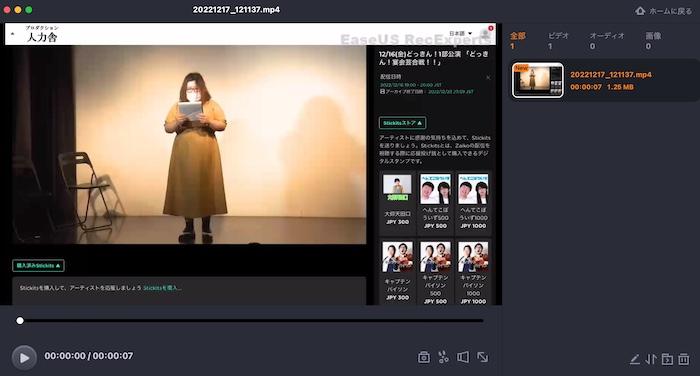This screenshot has height=376, width=700.
Task: Expand video to fullscreen
Action: click(483, 357)
